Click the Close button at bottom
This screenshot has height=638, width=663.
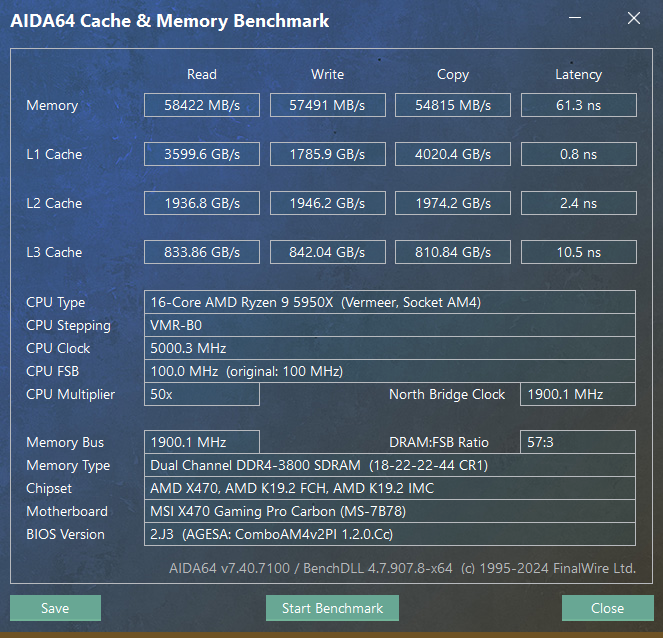tap(608, 608)
